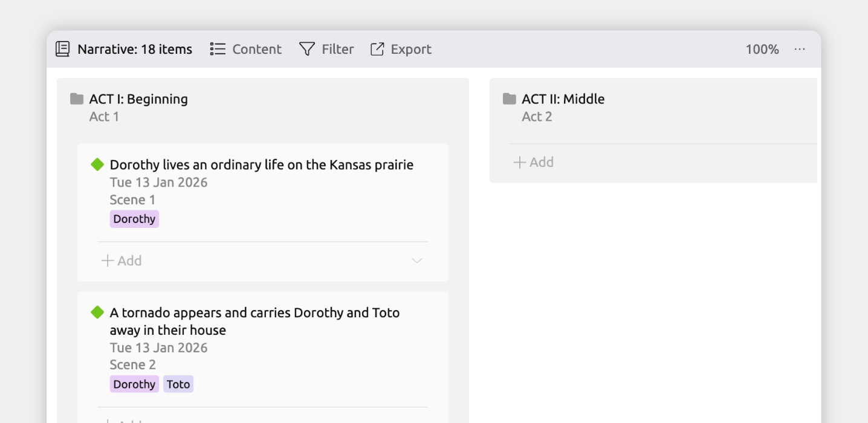The image size is (868, 423).
Task: Expand the chevron in the Kansas prairie card
Action: tap(417, 260)
